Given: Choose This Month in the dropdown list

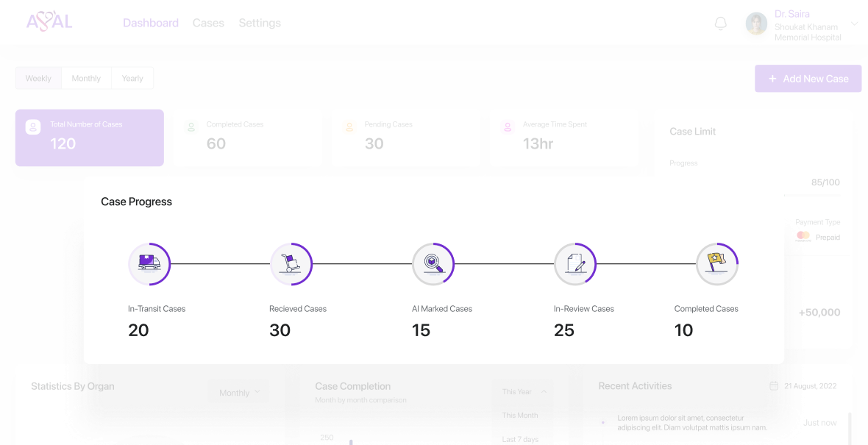Looking at the screenshot, I should 520,415.
